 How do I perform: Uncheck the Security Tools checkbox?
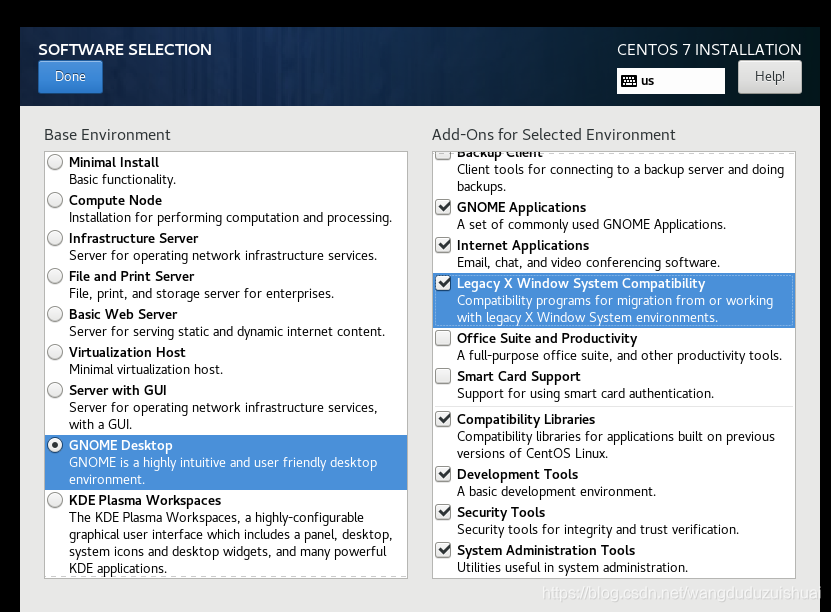(443, 512)
